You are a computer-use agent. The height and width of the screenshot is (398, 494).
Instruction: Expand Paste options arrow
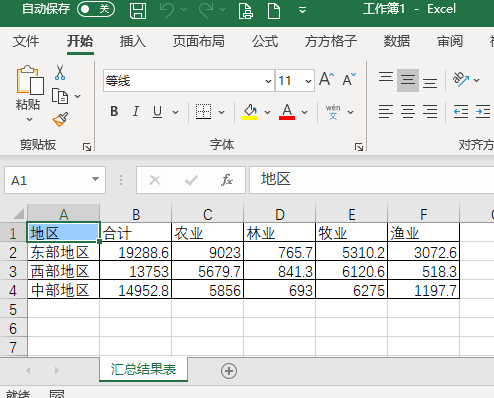coord(29,119)
